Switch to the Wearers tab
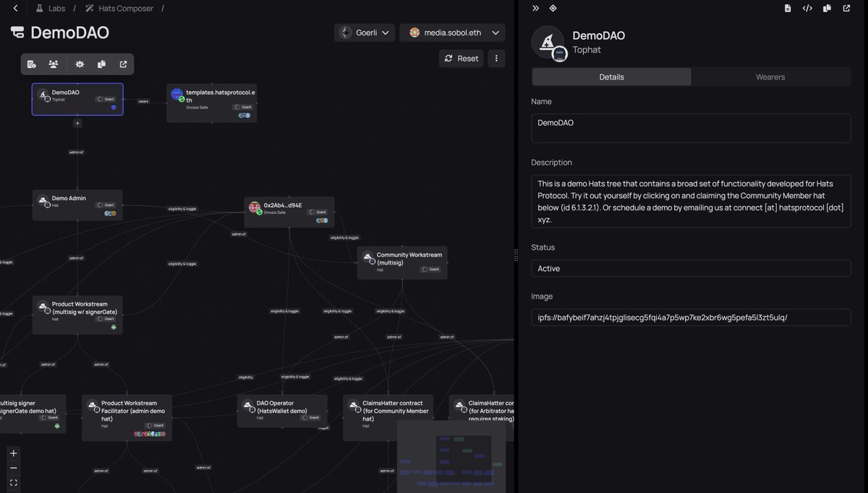This screenshot has height=493, width=868. pyautogui.click(x=770, y=77)
